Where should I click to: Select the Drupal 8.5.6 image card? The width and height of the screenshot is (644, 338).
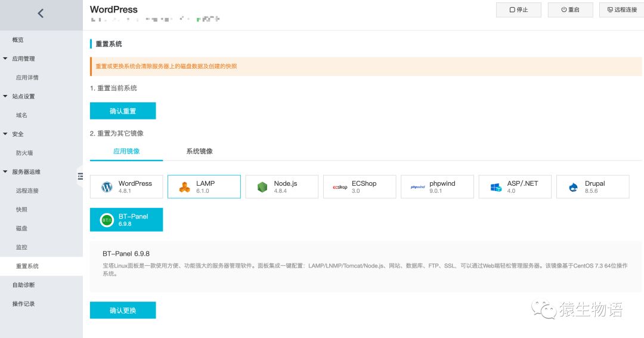[x=593, y=187]
